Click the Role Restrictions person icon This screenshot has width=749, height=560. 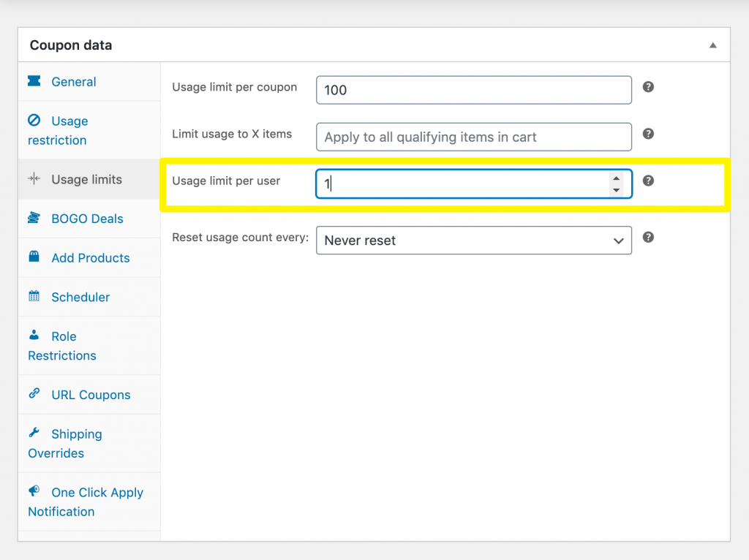(34, 335)
